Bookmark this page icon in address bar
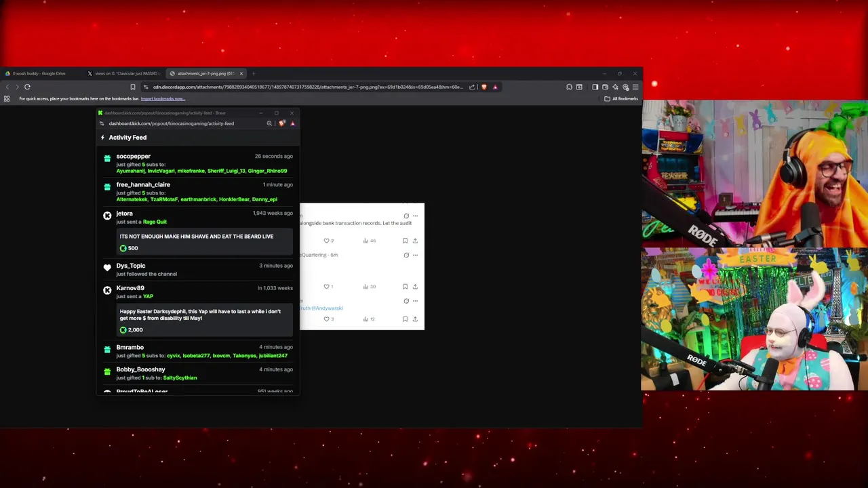Viewport: 868px width, 488px height. (132, 87)
